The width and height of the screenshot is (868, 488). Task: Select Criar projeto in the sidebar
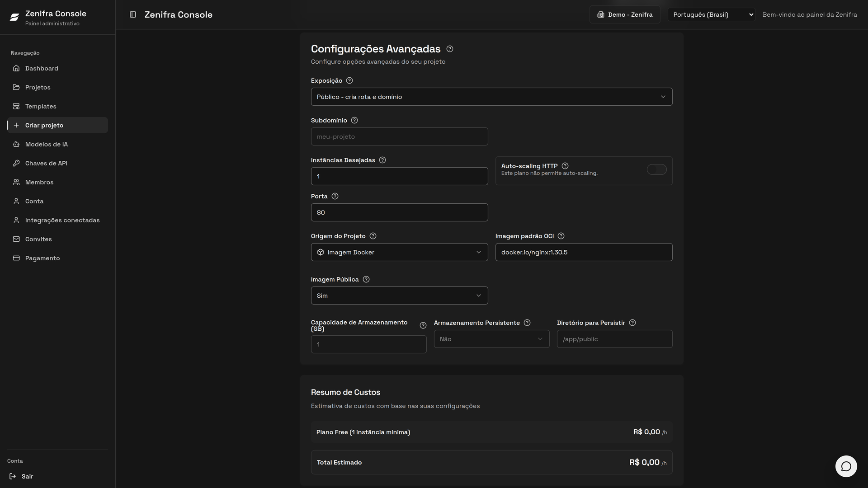[x=57, y=125]
